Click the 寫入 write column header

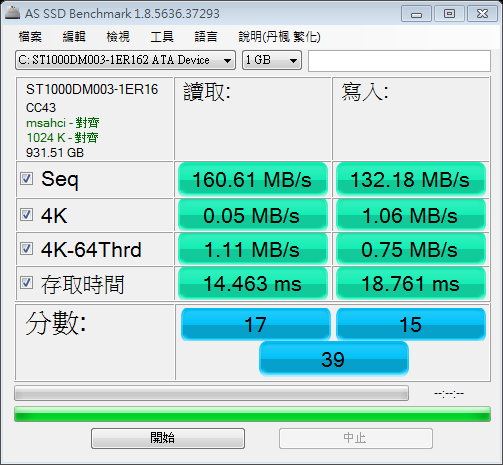pyautogui.click(x=365, y=92)
